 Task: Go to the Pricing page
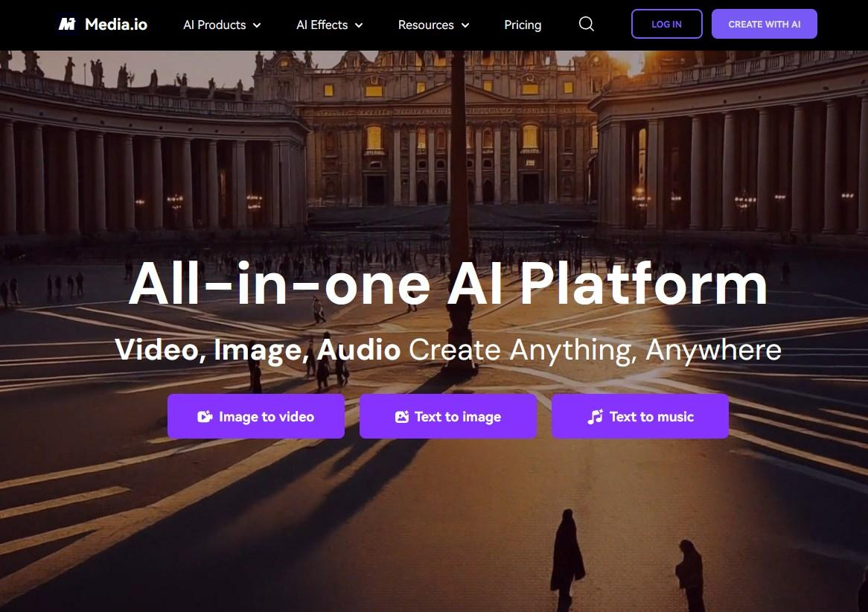tap(523, 25)
